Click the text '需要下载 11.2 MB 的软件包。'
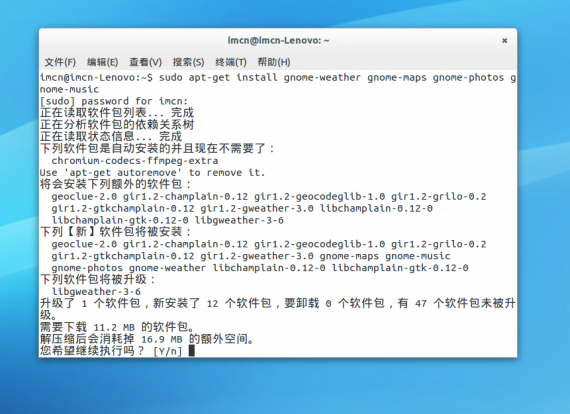The width and height of the screenshot is (570, 414). (119, 327)
